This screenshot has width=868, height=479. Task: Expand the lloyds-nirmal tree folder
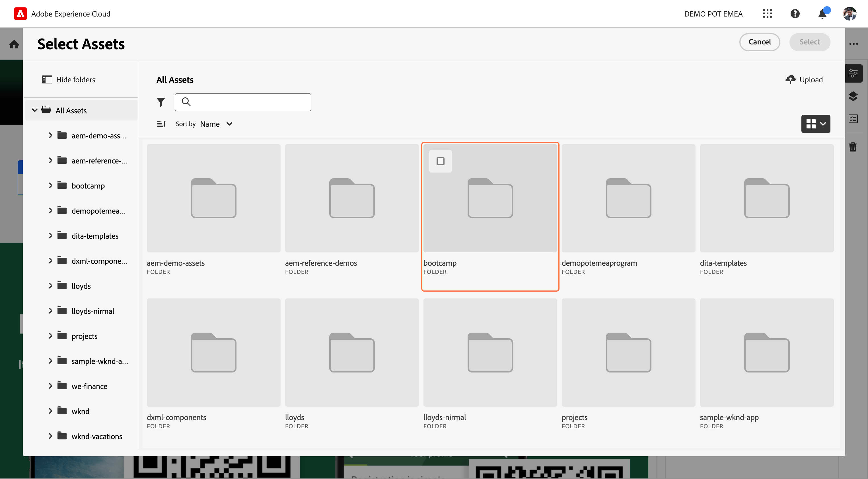pyautogui.click(x=50, y=311)
